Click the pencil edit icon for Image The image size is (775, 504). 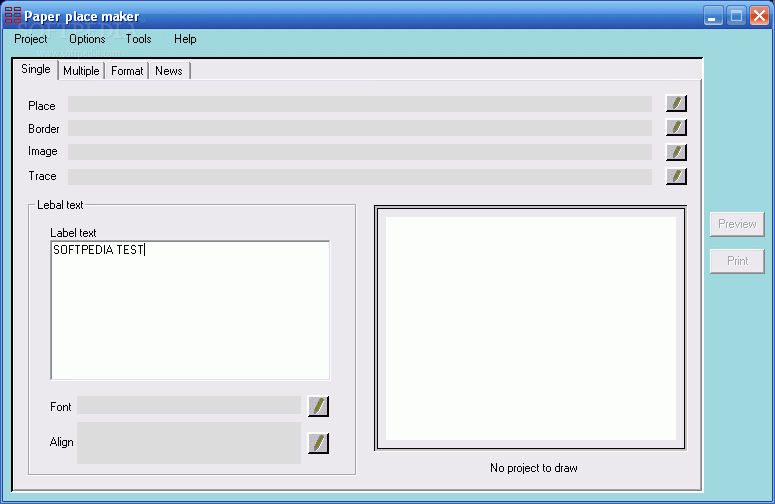676,152
